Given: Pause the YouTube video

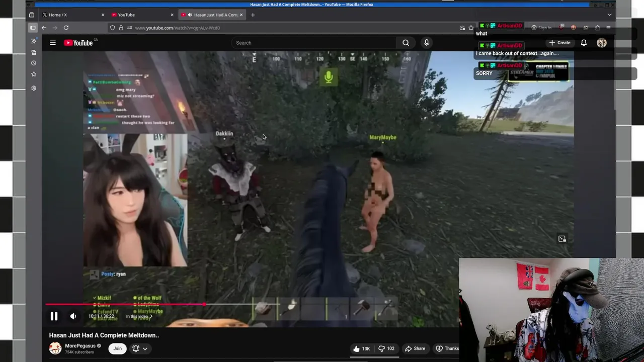Looking at the screenshot, I should 54,316.
